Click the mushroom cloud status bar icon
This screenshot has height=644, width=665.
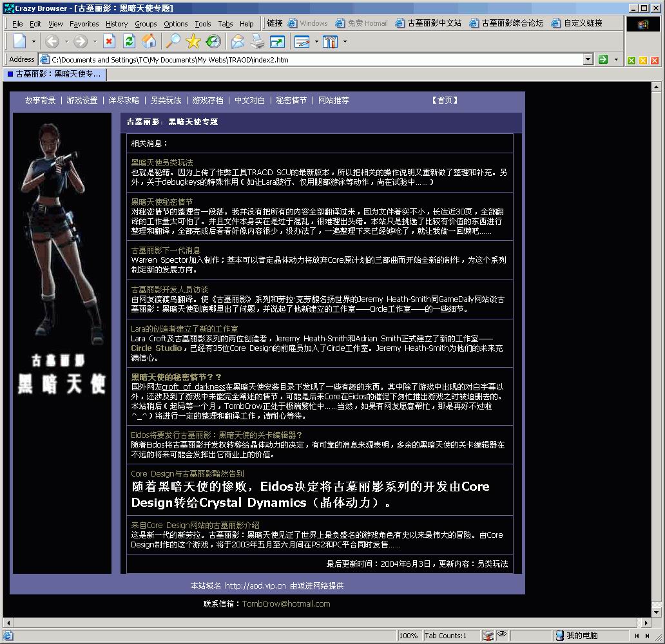tap(488, 635)
